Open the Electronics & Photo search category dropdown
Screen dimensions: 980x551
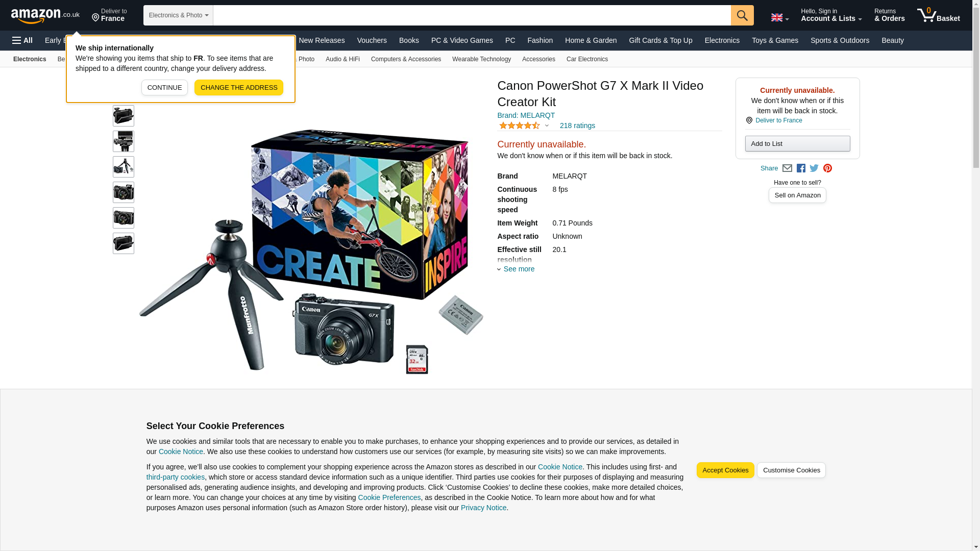(x=178, y=15)
